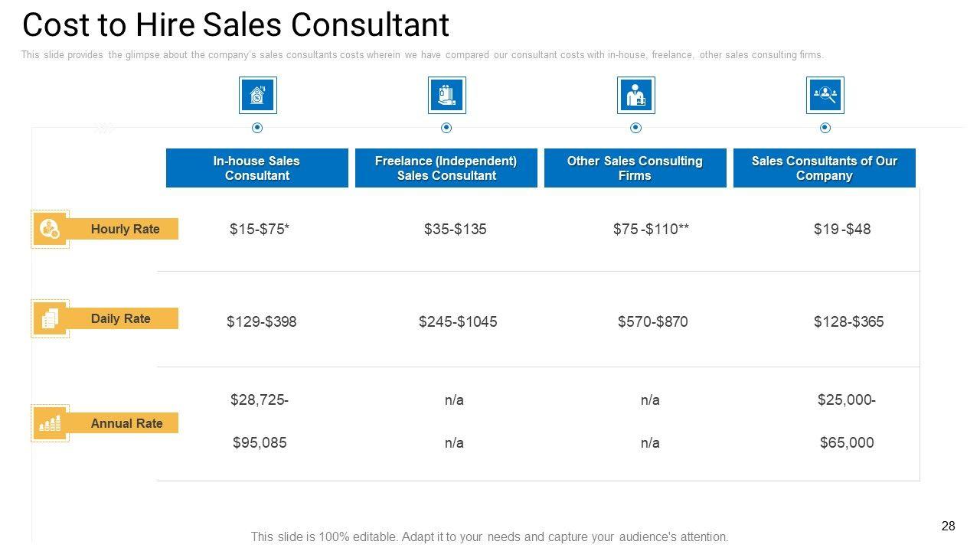
Task: Select the Annual Rate bar-chart icon
Action: pyautogui.click(x=50, y=423)
